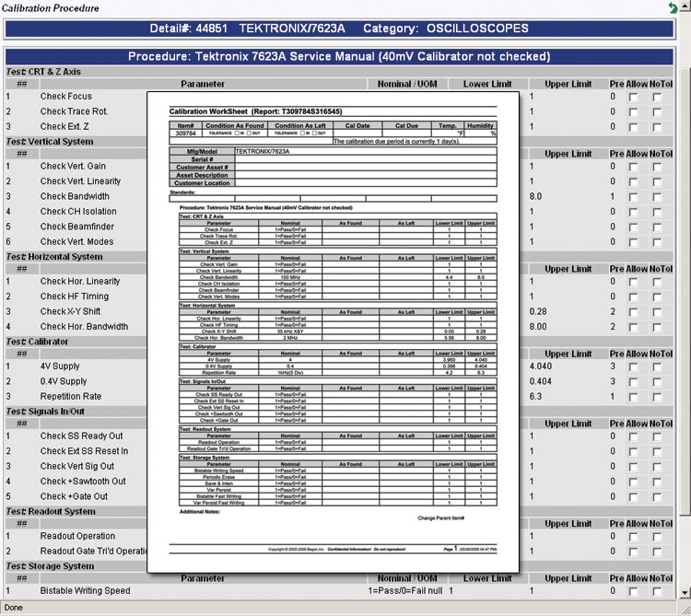
Task: Click the green back arrow icon
Action: pyautogui.click(x=673, y=8)
